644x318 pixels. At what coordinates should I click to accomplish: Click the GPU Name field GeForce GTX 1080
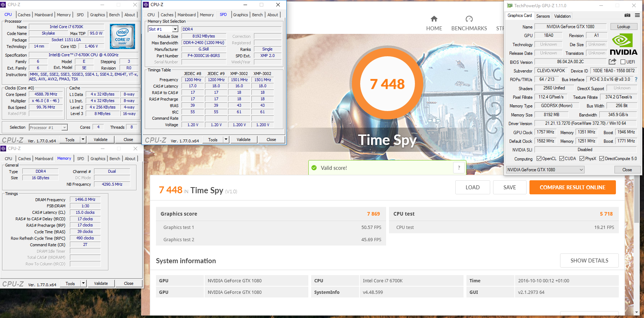pos(571,27)
